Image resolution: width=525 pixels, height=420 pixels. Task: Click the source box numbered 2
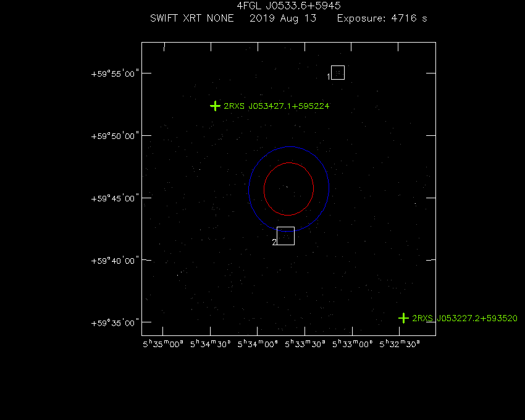(x=285, y=236)
